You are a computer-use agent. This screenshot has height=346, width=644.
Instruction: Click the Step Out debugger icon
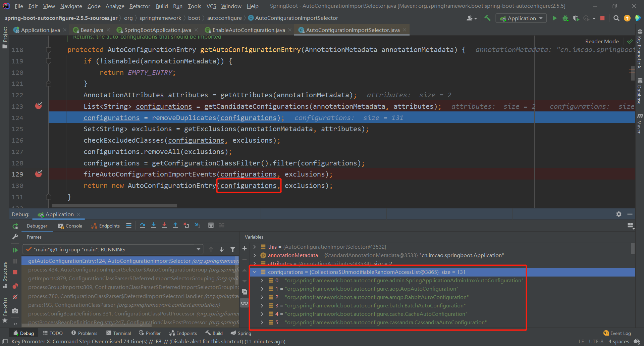point(175,226)
